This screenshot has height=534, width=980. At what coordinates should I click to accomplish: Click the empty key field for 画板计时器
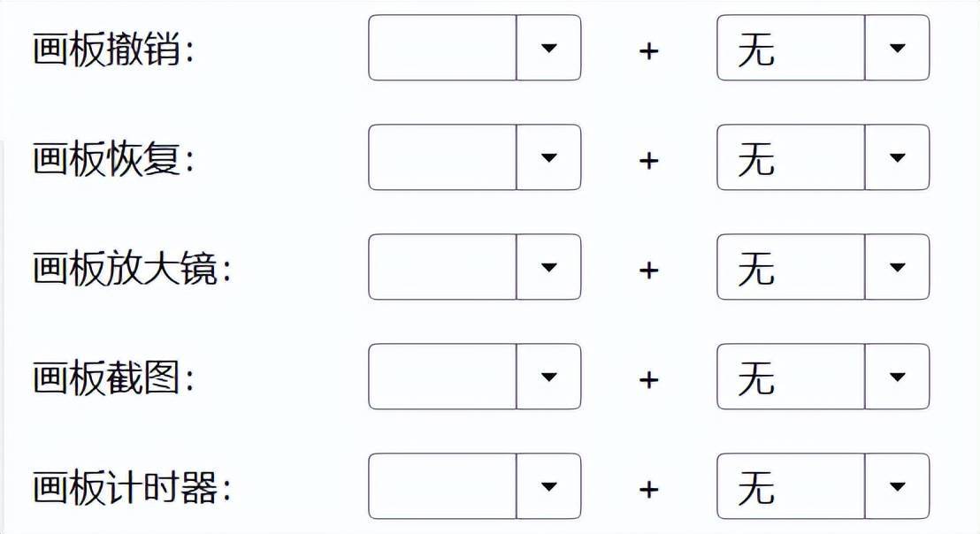click(x=442, y=486)
